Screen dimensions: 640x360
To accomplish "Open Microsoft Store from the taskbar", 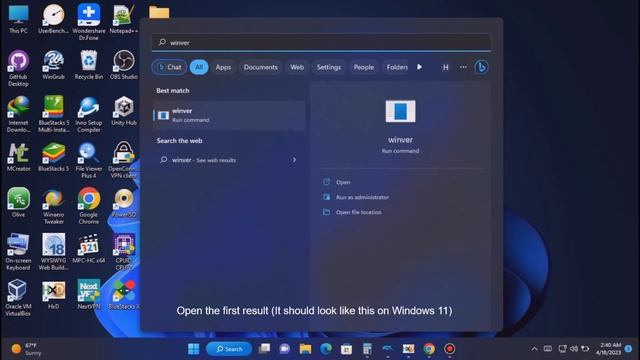I will coord(347,349).
